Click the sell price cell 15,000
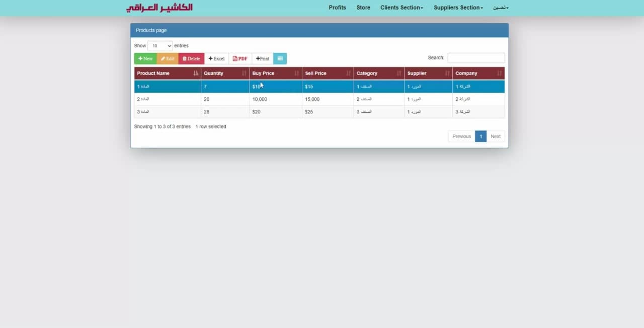644x328 pixels. click(328, 99)
